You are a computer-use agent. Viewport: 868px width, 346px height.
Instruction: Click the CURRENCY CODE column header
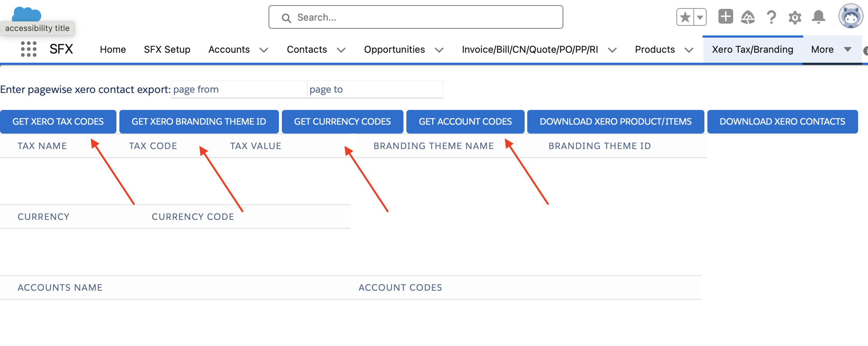(193, 217)
